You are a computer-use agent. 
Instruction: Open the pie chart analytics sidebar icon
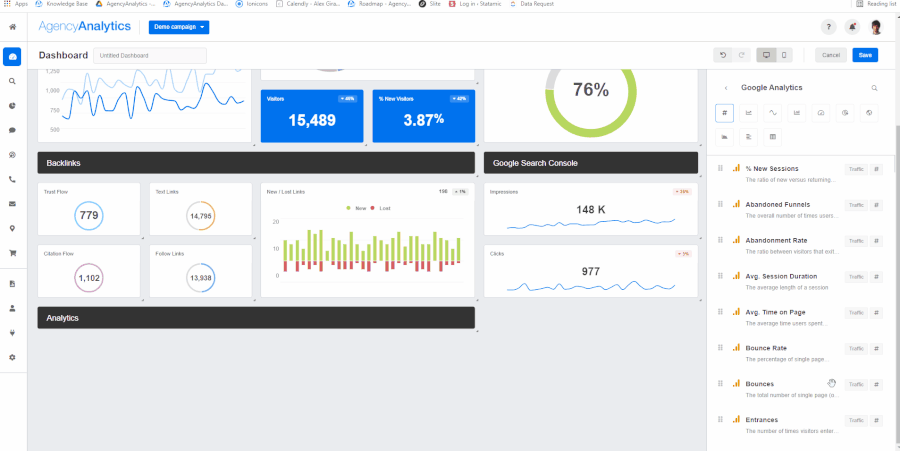[12, 106]
